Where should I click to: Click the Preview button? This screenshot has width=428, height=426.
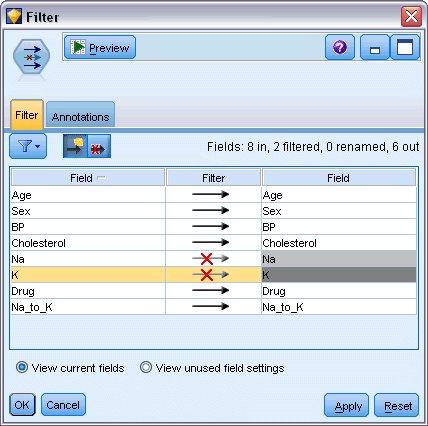(100, 48)
